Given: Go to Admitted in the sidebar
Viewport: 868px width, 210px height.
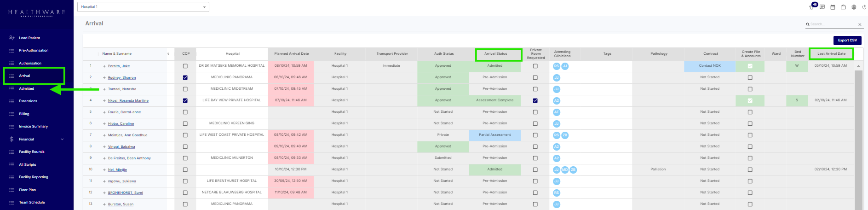Looking at the screenshot, I should 27,88.
